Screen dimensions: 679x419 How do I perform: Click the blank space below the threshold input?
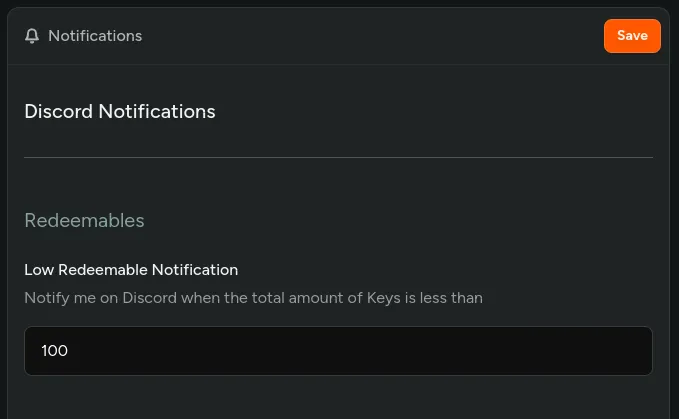[x=338, y=398]
